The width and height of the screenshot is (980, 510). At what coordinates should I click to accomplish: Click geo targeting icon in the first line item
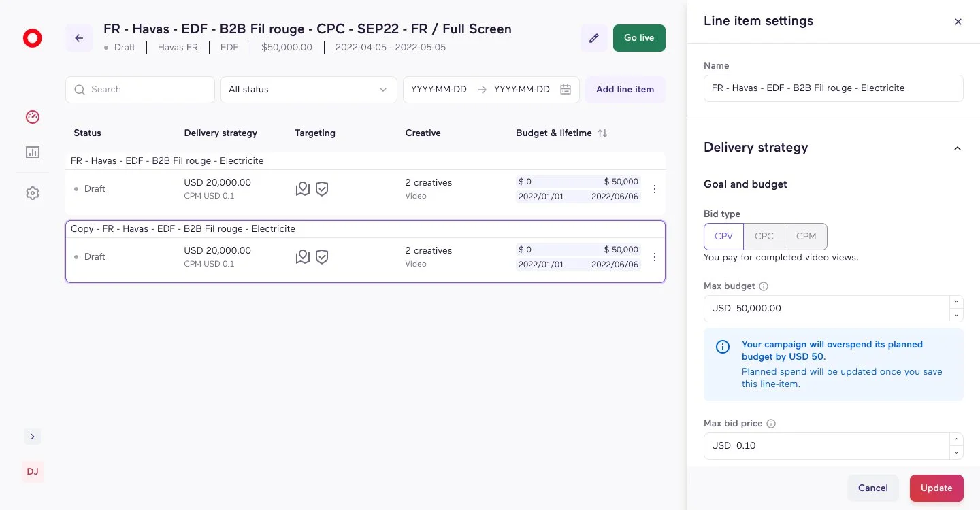tap(303, 189)
